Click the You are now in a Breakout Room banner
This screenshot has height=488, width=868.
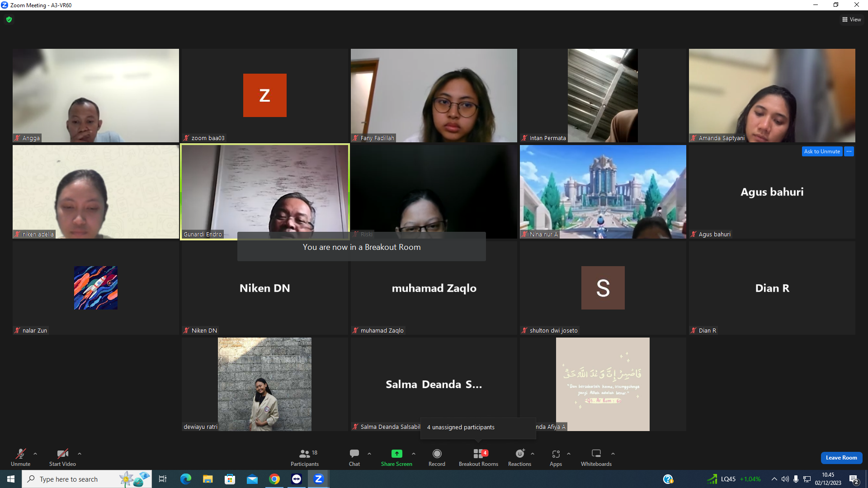[362, 247]
